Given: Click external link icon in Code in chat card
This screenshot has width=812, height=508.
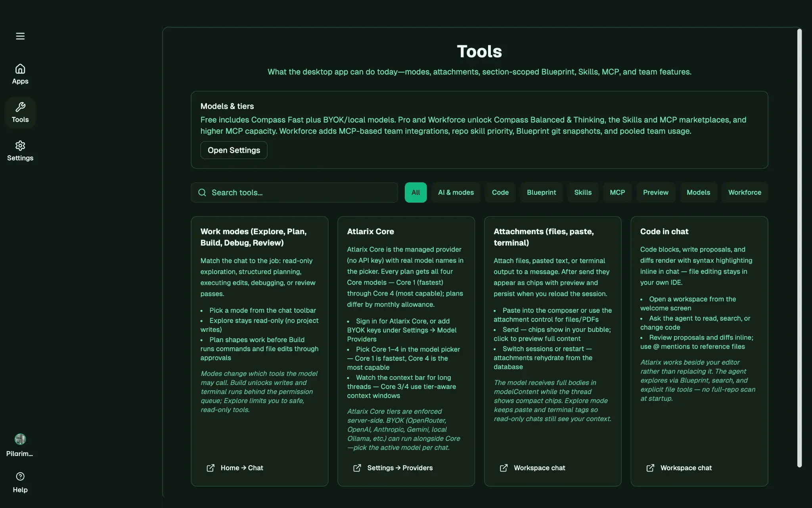Looking at the screenshot, I should (x=650, y=468).
